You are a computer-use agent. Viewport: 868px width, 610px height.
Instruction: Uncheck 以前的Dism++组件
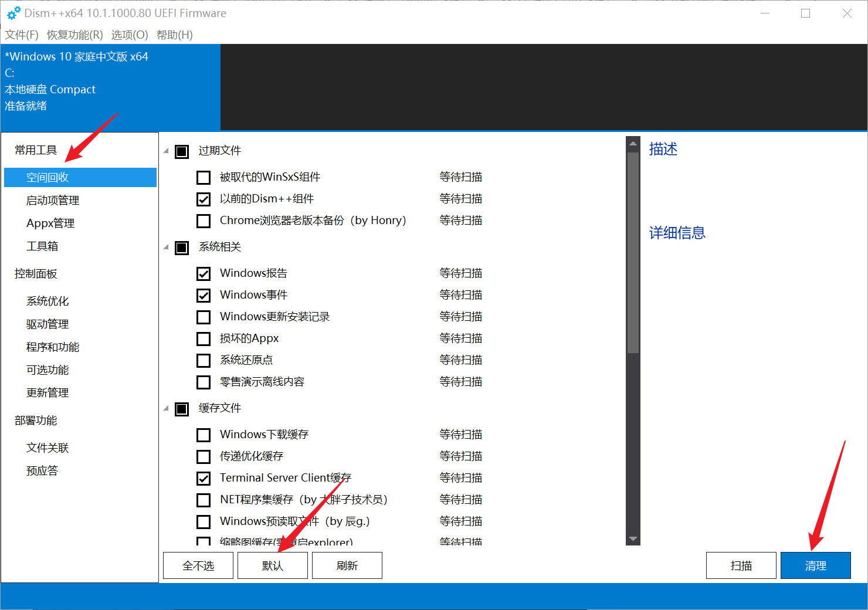(x=204, y=199)
